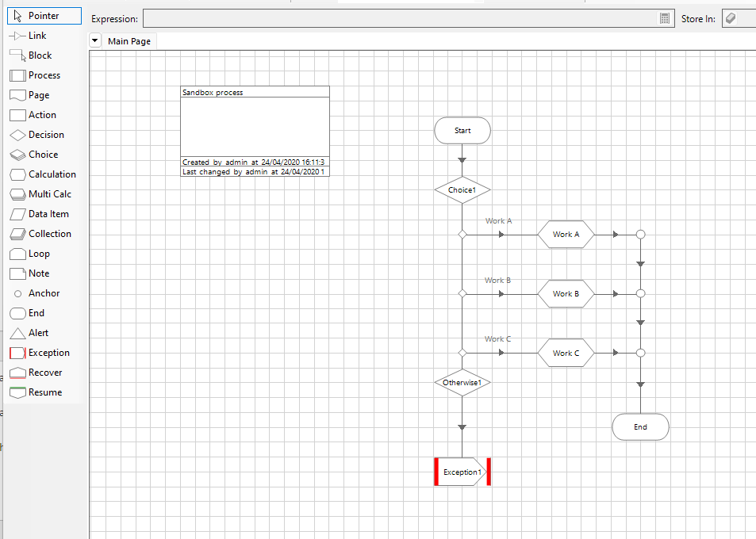The width and height of the screenshot is (756, 539).
Task: Expand the page list dropdown arrow
Action: pyautogui.click(x=95, y=40)
